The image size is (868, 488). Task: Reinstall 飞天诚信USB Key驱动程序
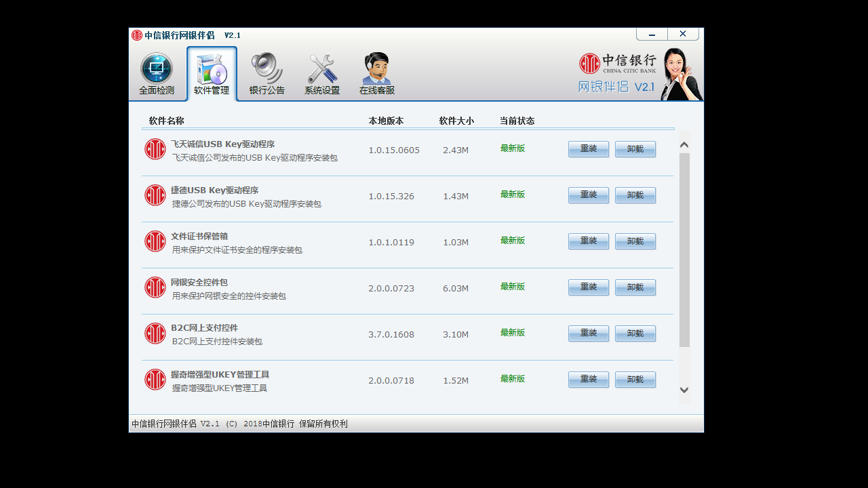(587, 148)
